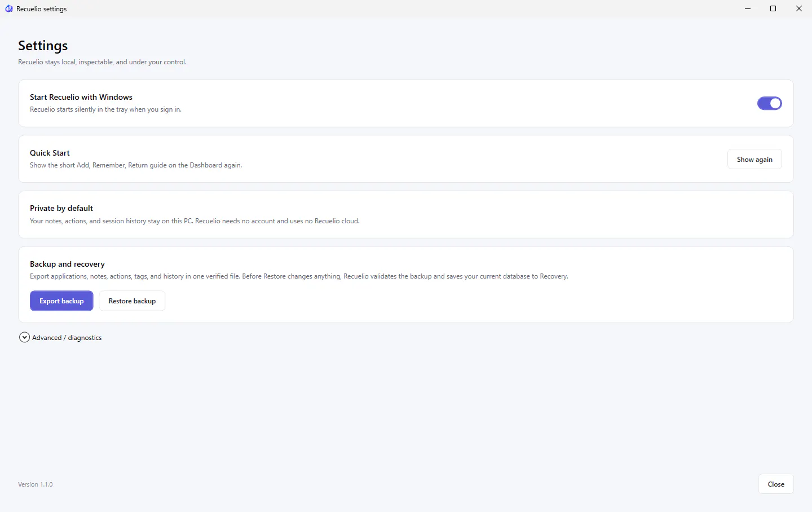Click 'Export applications, notes, actions, tags' description
This screenshot has width=812, height=512.
click(299, 276)
